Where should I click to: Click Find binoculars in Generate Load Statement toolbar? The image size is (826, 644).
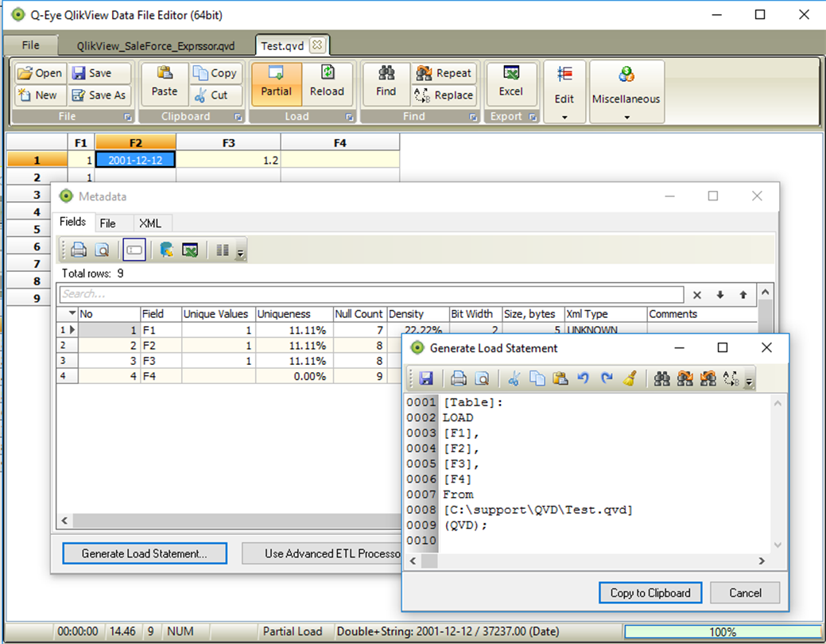point(661,378)
